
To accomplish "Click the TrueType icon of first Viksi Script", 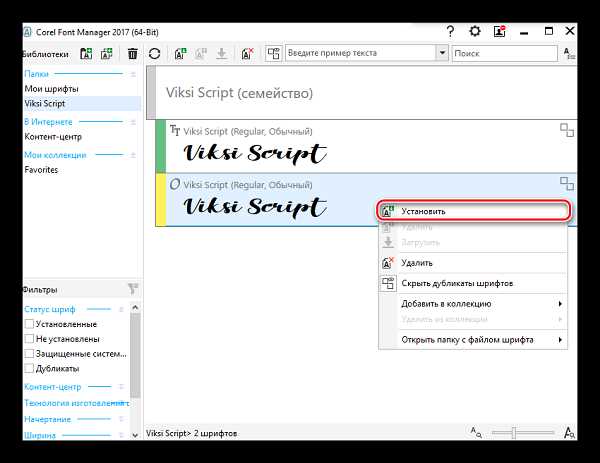I will click(175, 130).
